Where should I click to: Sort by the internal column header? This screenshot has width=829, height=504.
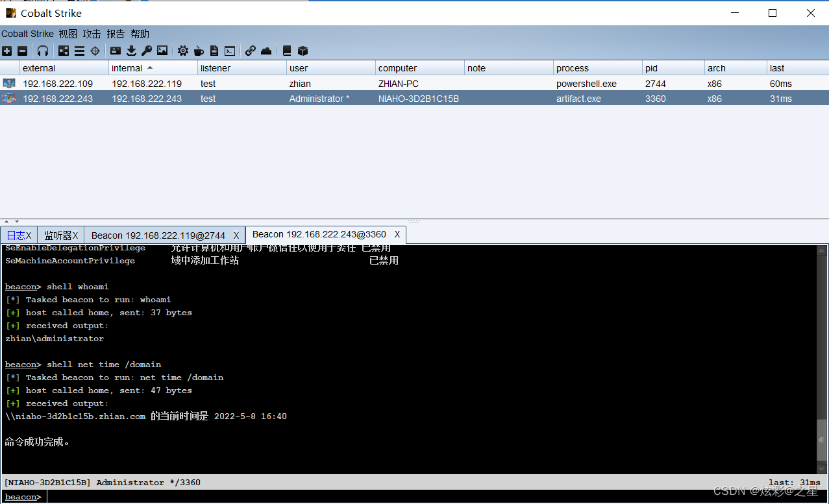(x=153, y=67)
